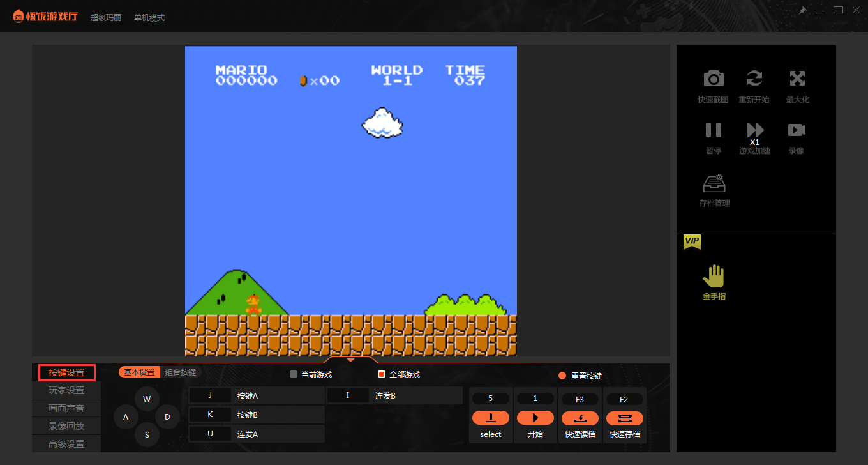The image size is (868, 465).
Task: Click the orange select button icon
Action: (x=491, y=418)
